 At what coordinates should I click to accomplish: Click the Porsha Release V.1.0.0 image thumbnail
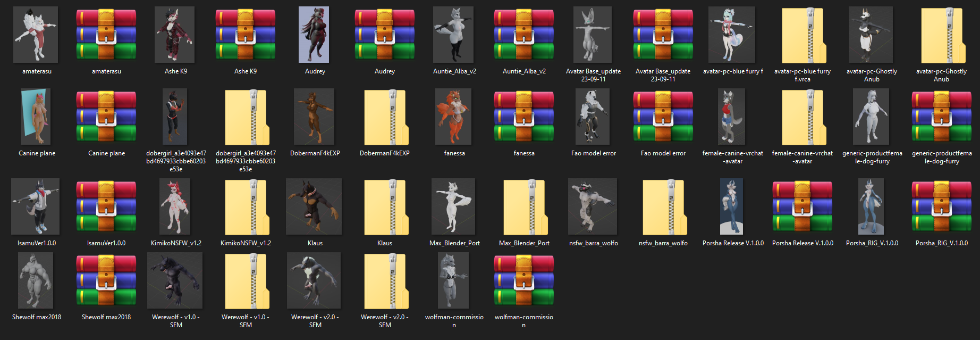(x=731, y=206)
